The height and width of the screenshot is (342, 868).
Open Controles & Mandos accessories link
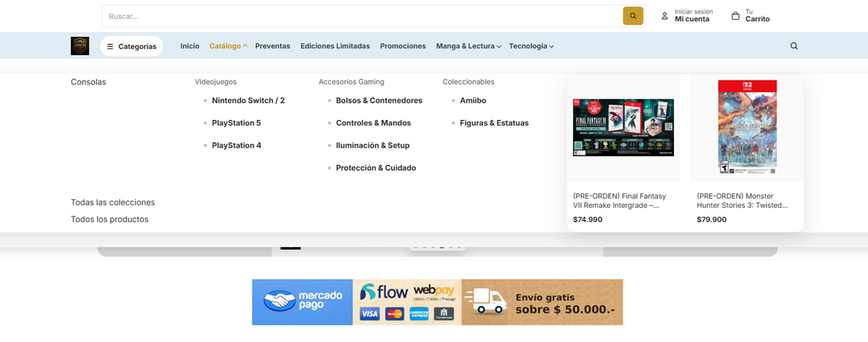click(x=372, y=122)
